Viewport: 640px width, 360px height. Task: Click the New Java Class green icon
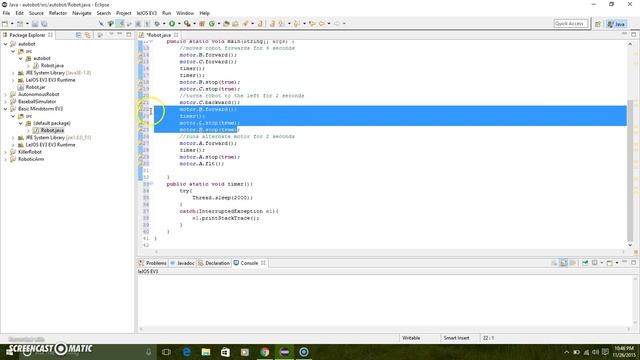click(211, 24)
